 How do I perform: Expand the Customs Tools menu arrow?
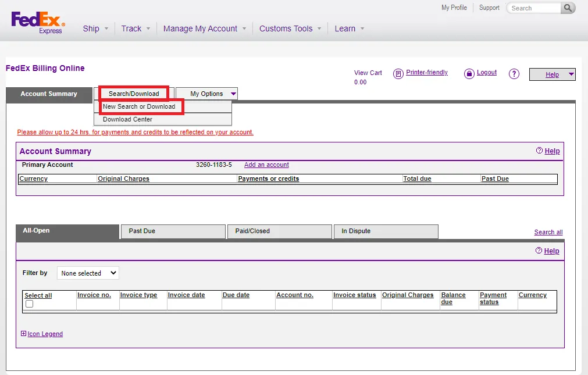(x=319, y=28)
